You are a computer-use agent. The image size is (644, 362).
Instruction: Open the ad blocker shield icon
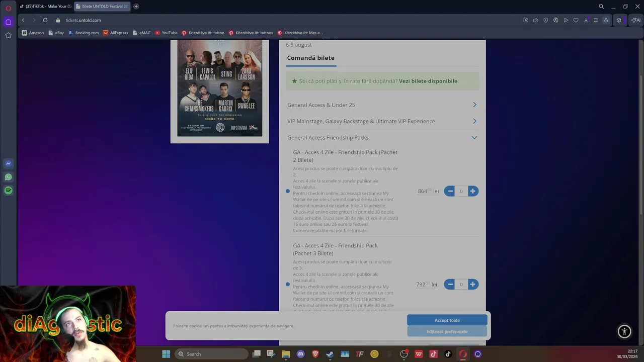546,20
